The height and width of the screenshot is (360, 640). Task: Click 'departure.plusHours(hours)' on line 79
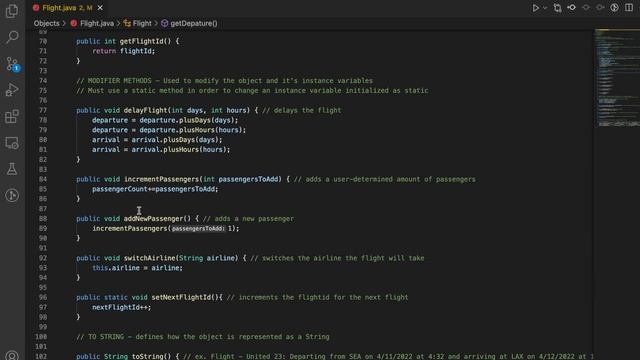(191, 130)
